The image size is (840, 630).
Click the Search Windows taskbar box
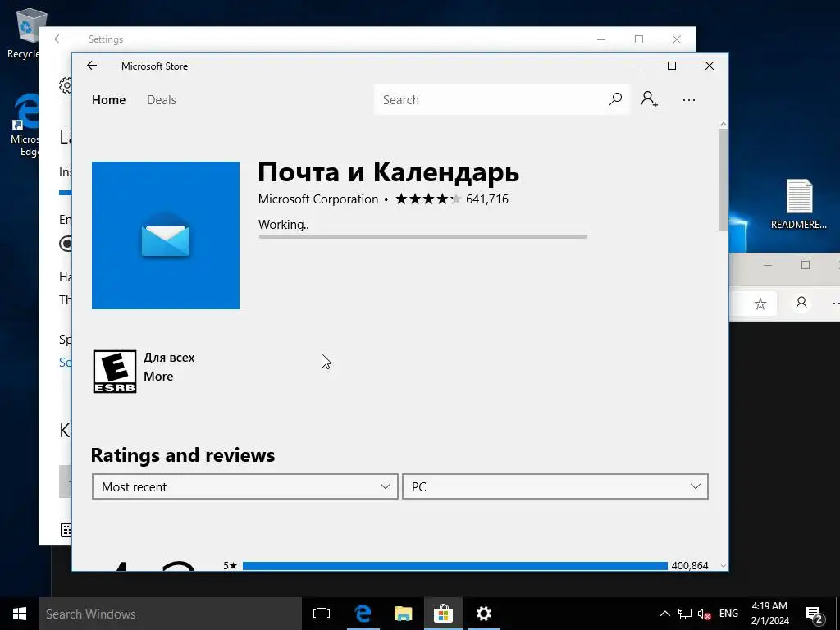(171, 614)
